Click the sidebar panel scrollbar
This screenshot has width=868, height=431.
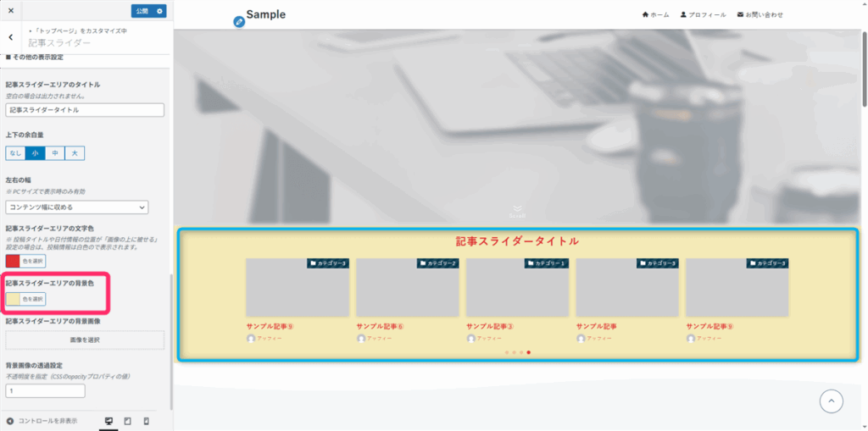(171, 340)
